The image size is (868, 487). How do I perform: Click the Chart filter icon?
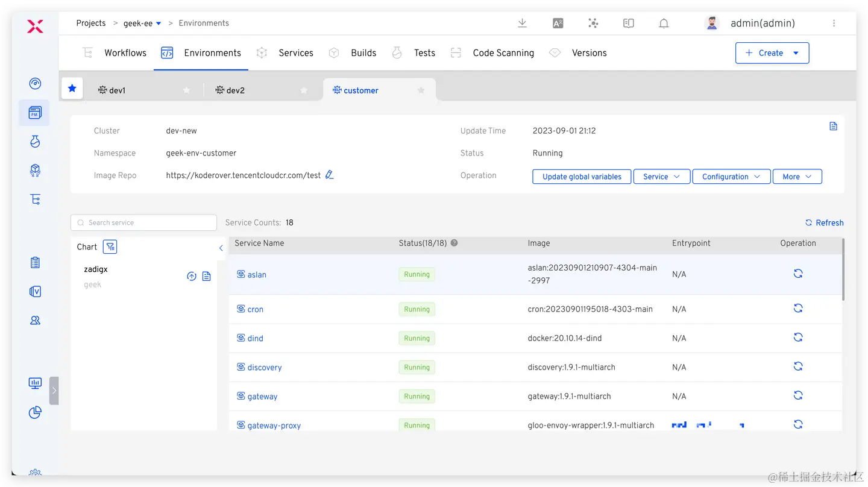point(110,247)
